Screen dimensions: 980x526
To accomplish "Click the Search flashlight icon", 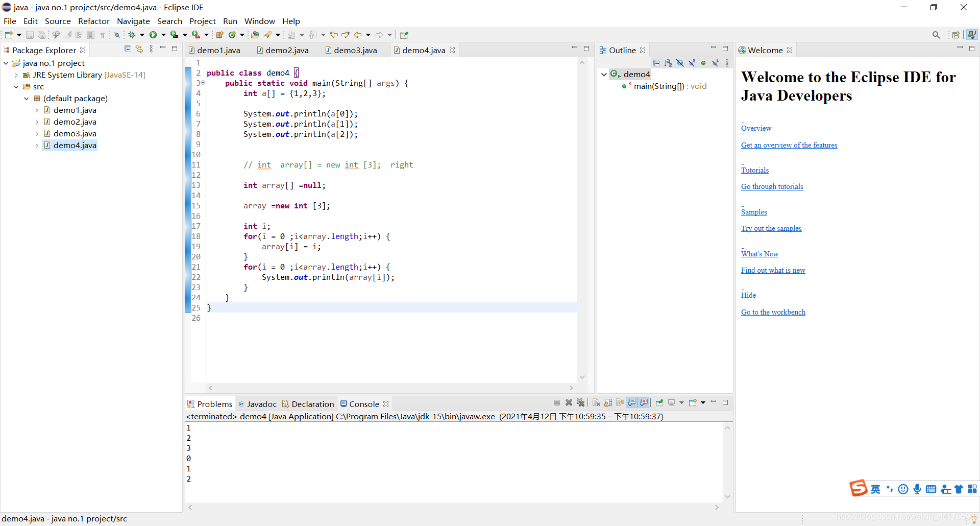I will pyautogui.click(x=267, y=35).
